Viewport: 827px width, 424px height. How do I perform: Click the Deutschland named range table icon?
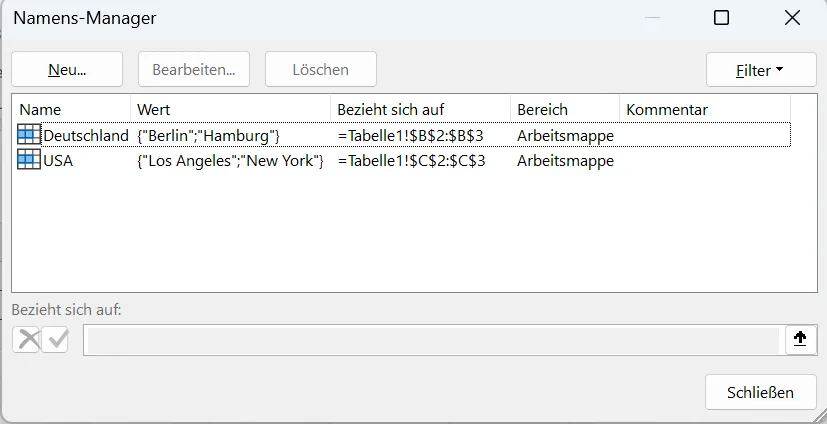coord(28,135)
